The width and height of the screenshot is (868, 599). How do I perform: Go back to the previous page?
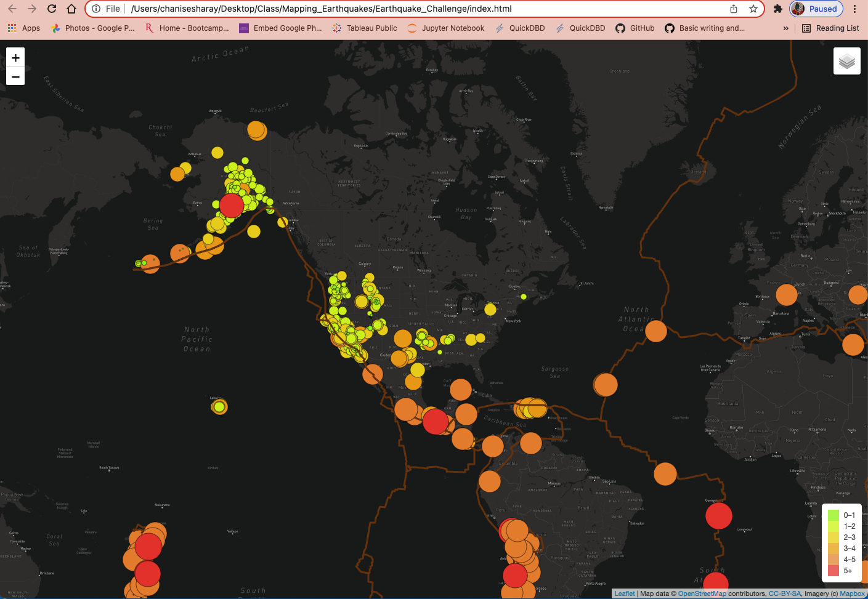pyautogui.click(x=12, y=9)
